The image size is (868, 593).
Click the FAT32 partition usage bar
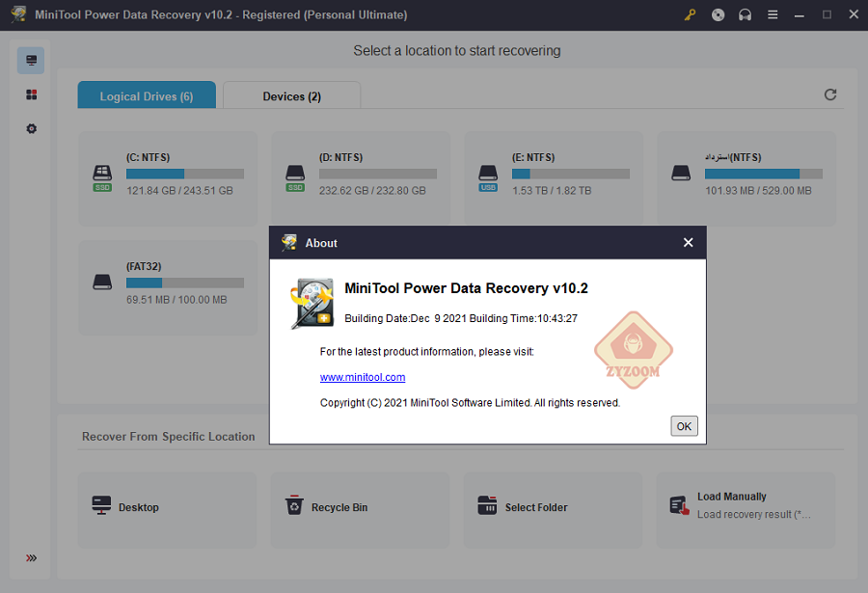(x=185, y=283)
